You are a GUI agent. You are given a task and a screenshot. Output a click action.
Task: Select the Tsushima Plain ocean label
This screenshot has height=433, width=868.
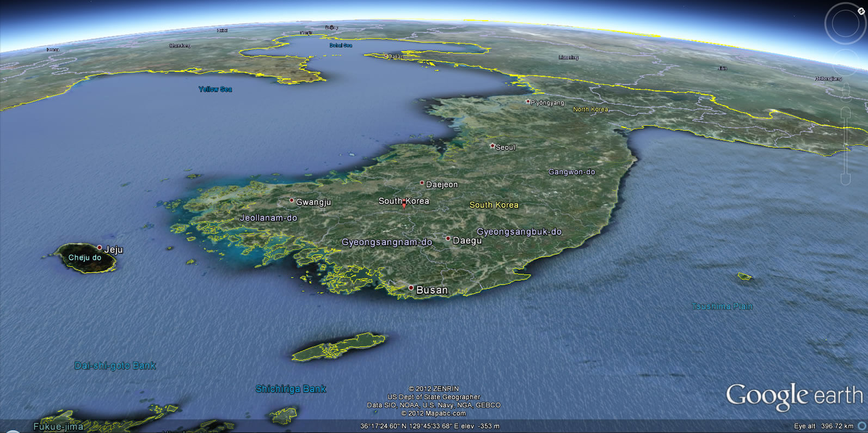(x=722, y=306)
